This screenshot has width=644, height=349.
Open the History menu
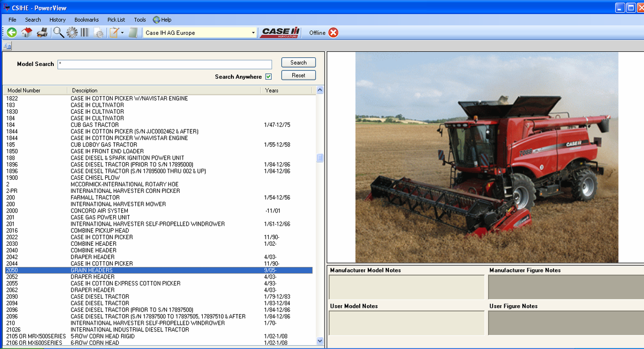tap(57, 20)
